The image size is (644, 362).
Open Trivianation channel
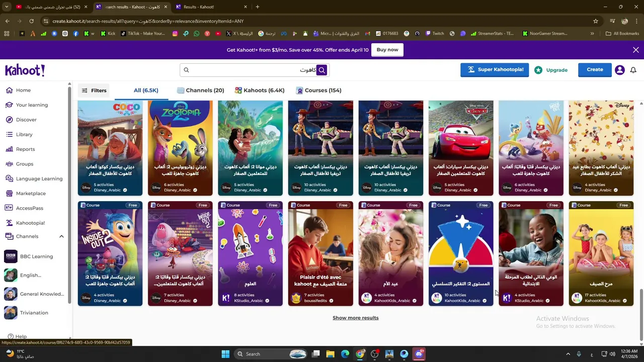tap(34, 313)
